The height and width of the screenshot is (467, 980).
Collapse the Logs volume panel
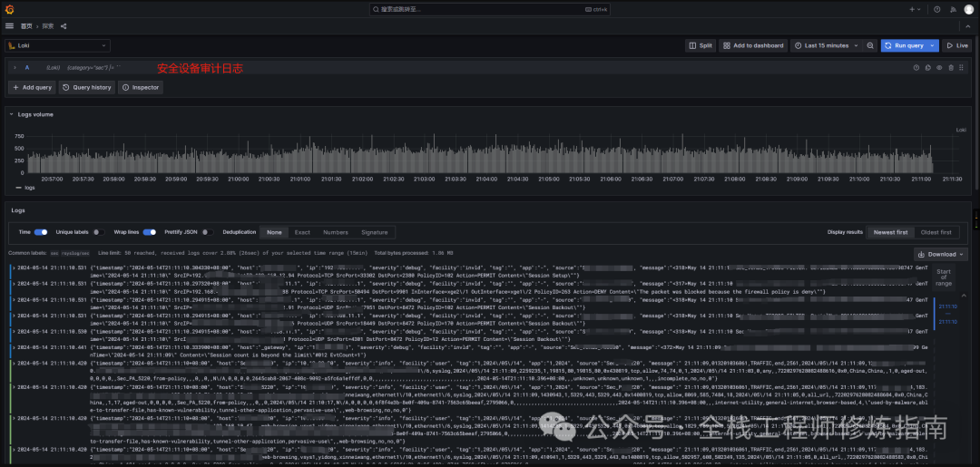[x=11, y=114]
